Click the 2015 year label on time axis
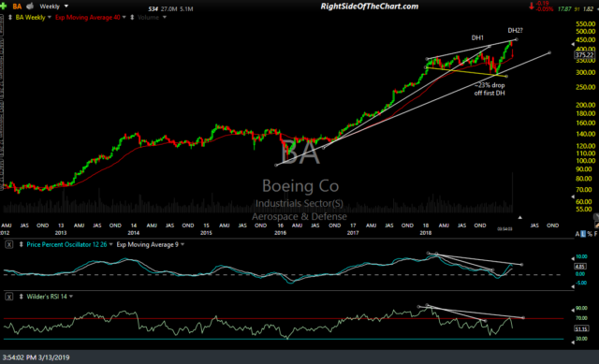The width and height of the screenshot is (599, 364). coord(206,233)
